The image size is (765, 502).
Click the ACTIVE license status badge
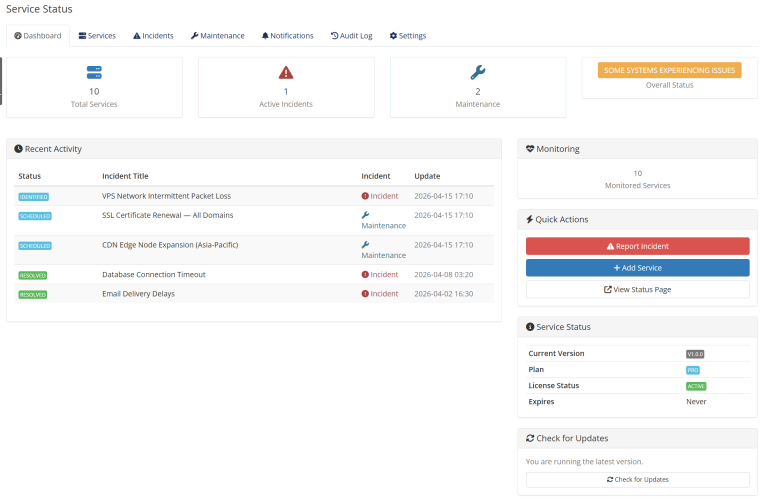[696, 386]
